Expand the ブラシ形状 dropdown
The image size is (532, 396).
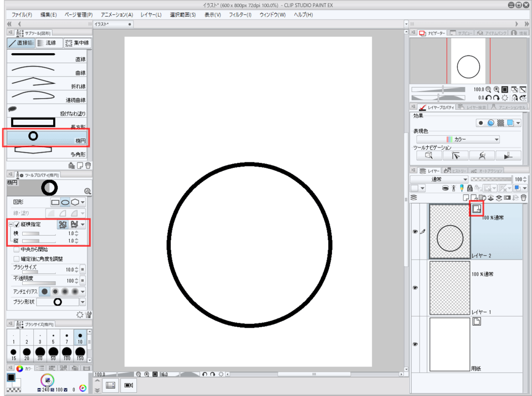pos(83,302)
